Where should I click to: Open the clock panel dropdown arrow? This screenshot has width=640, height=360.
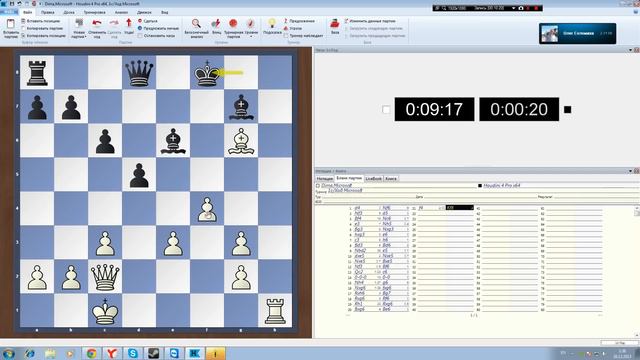(630, 50)
